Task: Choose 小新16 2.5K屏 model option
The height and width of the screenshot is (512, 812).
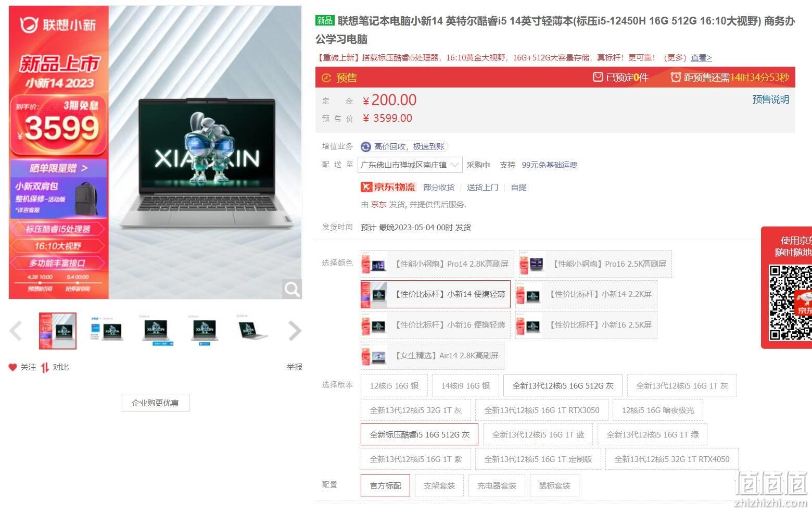Action: pos(586,325)
